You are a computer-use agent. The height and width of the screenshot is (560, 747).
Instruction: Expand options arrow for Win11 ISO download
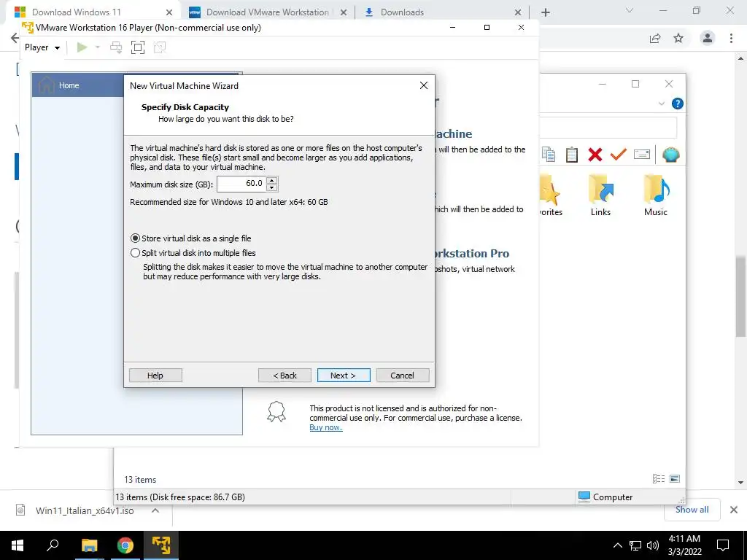click(x=155, y=510)
